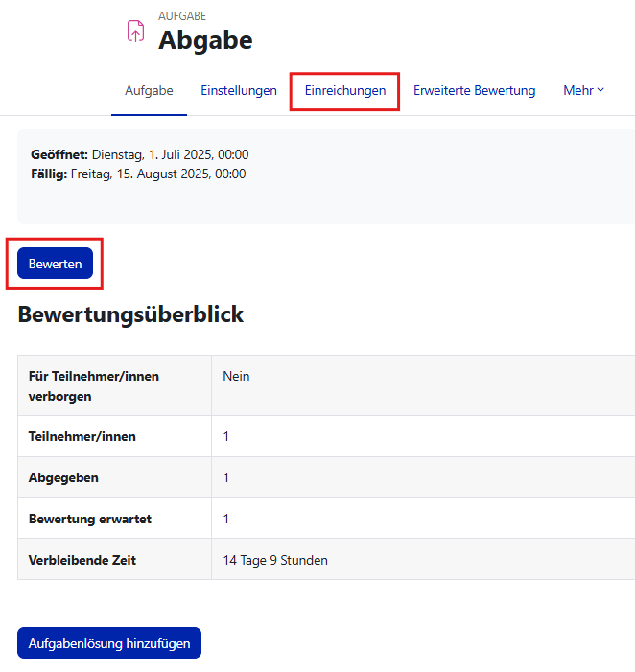The height and width of the screenshot is (672, 635).
Task: Click the Abgegeben count link
Action: (x=226, y=477)
